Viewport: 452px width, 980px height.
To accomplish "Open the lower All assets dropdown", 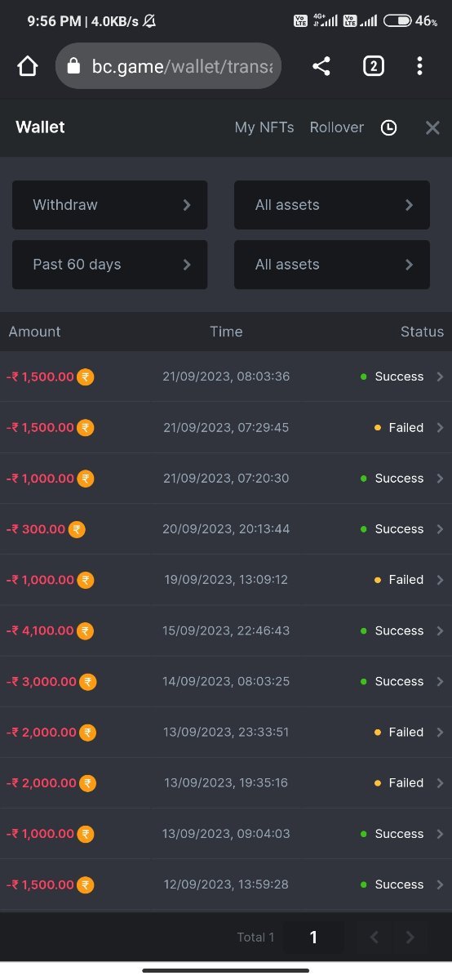I will [x=332, y=265].
